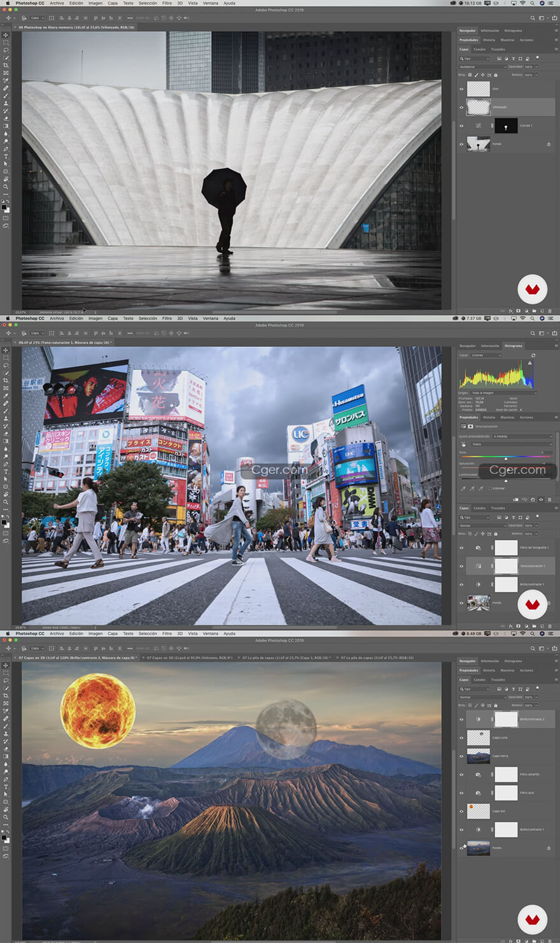Image resolution: width=560 pixels, height=943 pixels.
Task: Open the Todos color range dropdown
Action: click(x=512, y=444)
